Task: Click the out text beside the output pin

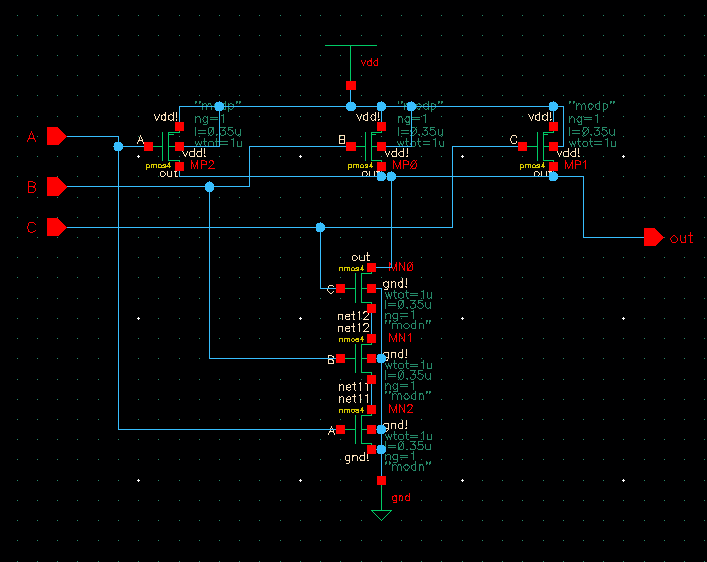Action: (681, 238)
